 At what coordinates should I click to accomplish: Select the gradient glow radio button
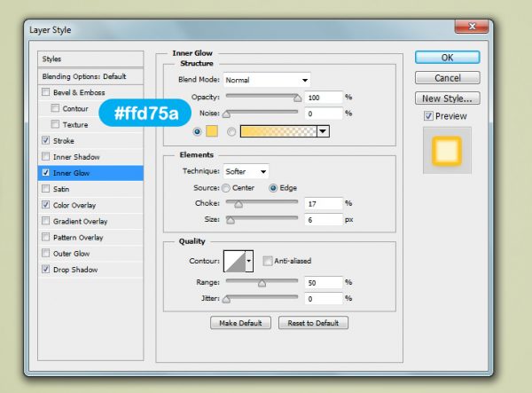(232, 131)
